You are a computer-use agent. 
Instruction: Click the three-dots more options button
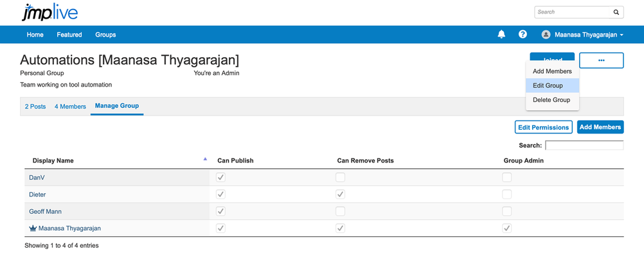click(601, 60)
